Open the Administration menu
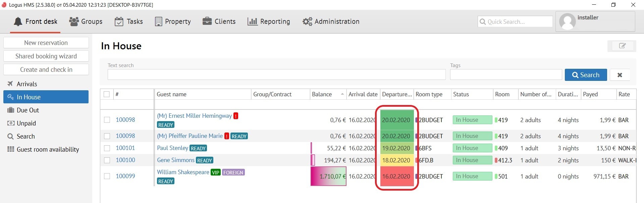Viewport: 644px width, 203px height. 331,21
